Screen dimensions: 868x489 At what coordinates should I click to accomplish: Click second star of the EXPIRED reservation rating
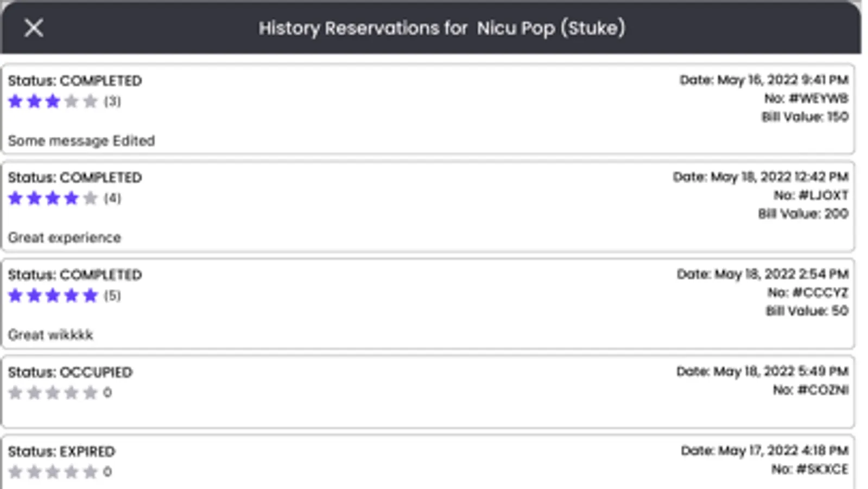point(34,472)
